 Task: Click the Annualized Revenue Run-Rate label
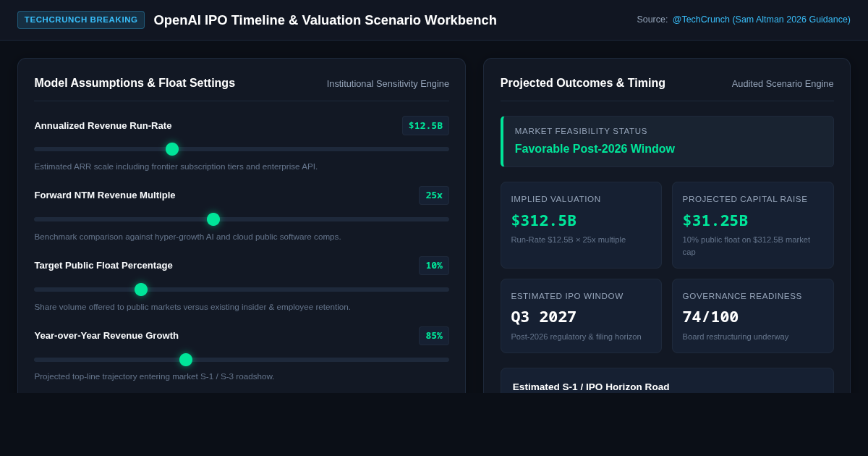point(103,126)
